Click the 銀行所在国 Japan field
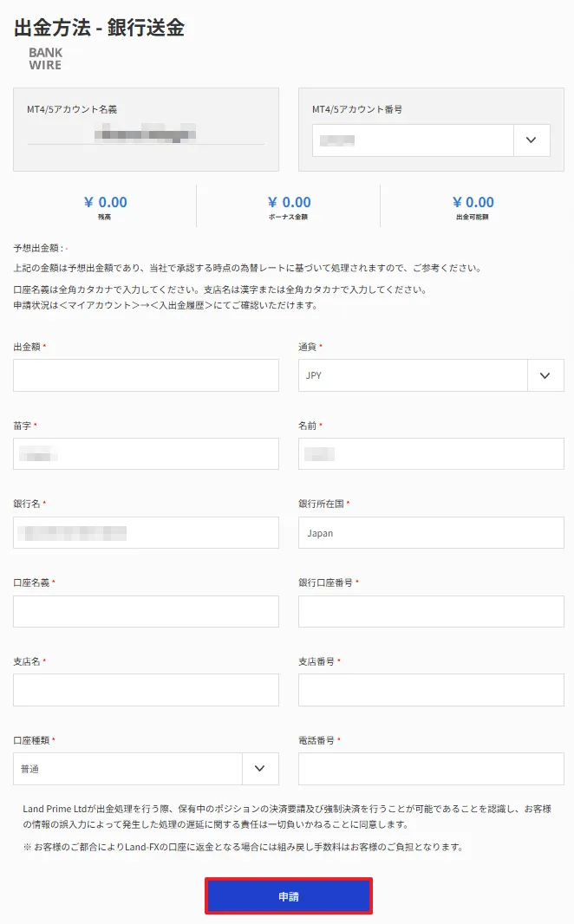This screenshot has height=924, width=574. 431,533
